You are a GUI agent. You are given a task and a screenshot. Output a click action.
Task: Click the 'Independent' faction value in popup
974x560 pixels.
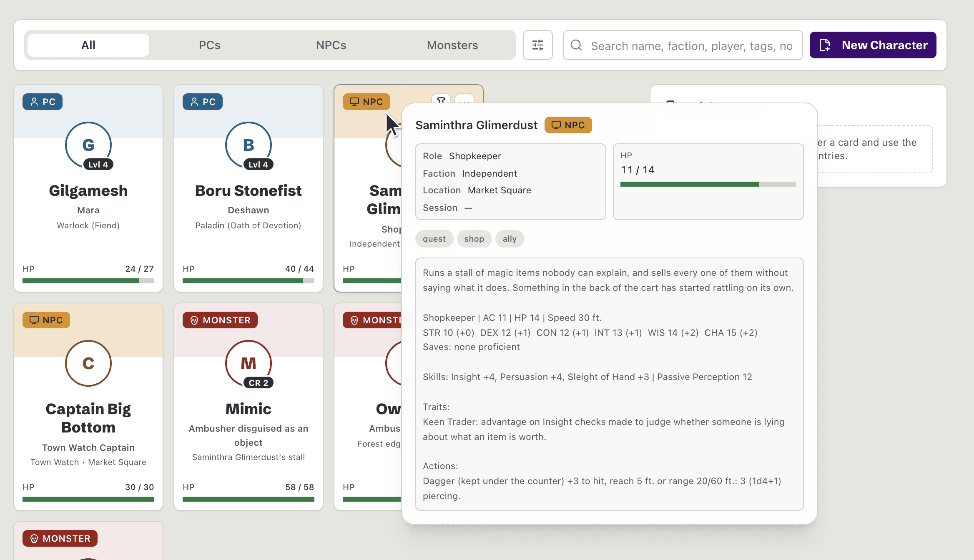490,173
